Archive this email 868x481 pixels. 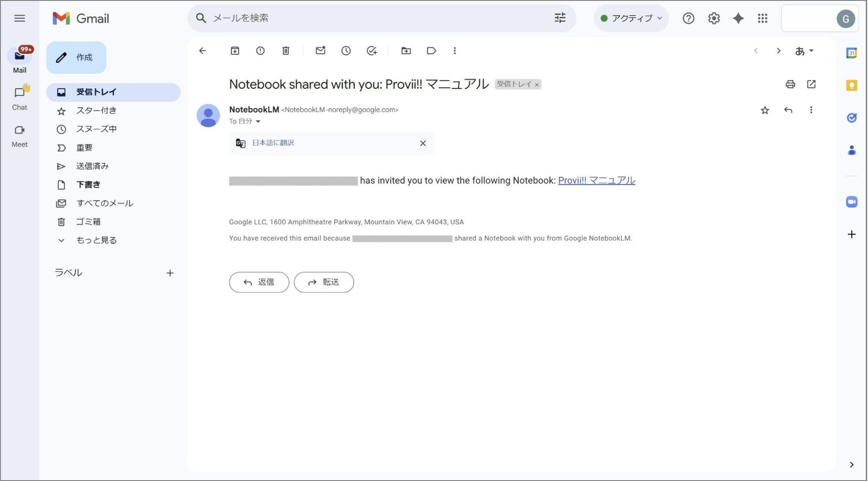[235, 51]
